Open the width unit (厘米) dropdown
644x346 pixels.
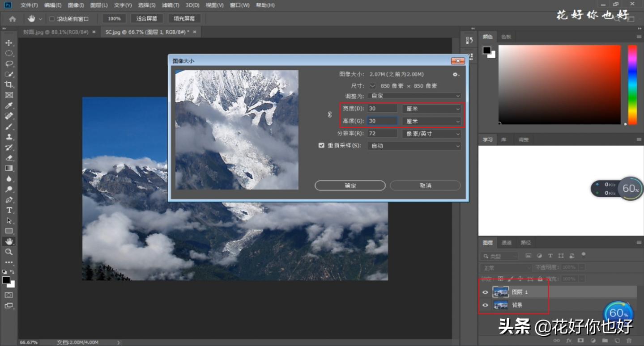(x=431, y=109)
